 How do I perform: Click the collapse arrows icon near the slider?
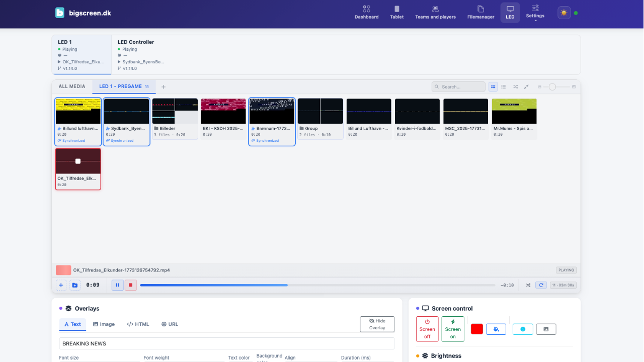pyautogui.click(x=526, y=86)
